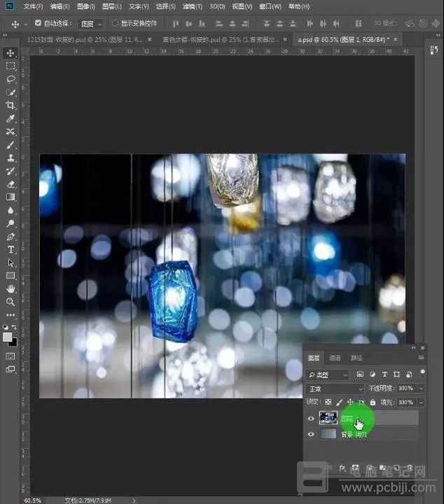Click the background color swatch
This screenshot has width=444, height=504.
(x=13, y=343)
